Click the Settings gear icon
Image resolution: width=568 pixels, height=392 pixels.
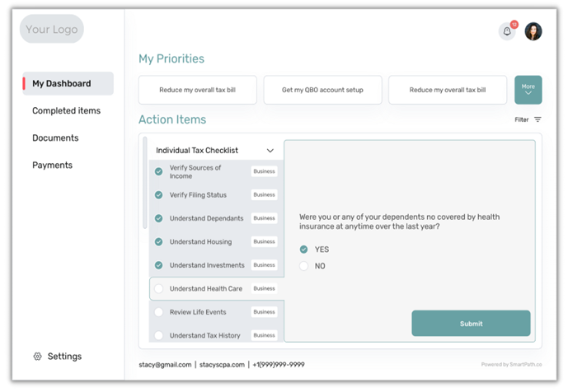pos(37,357)
